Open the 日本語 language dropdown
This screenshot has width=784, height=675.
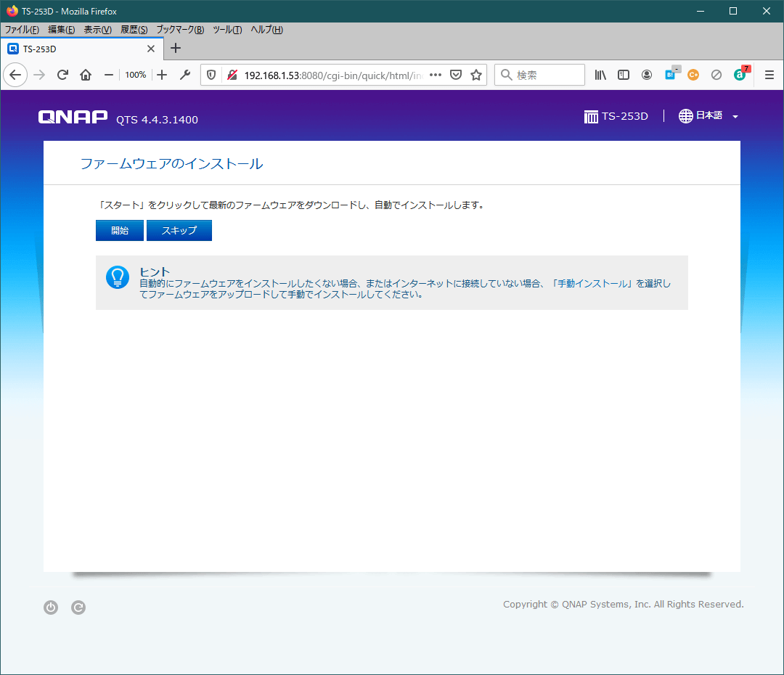709,116
